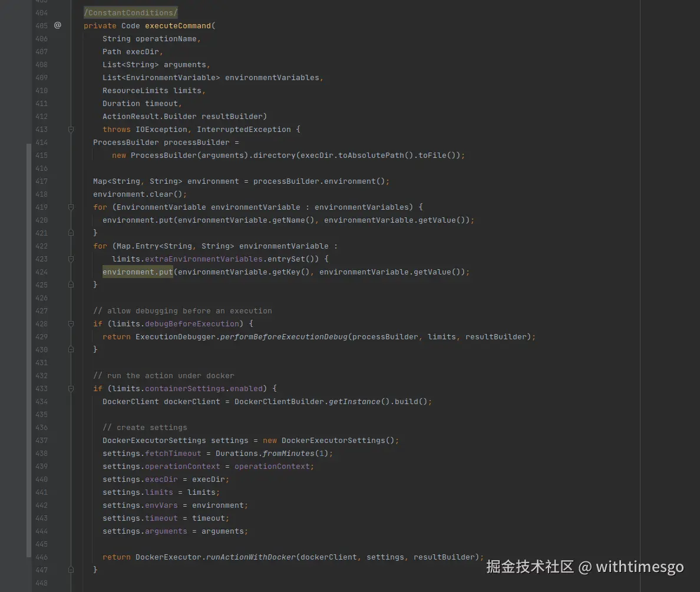
Task: Click line number 435 in the gutter
Action: pyautogui.click(x=41, y=415)
